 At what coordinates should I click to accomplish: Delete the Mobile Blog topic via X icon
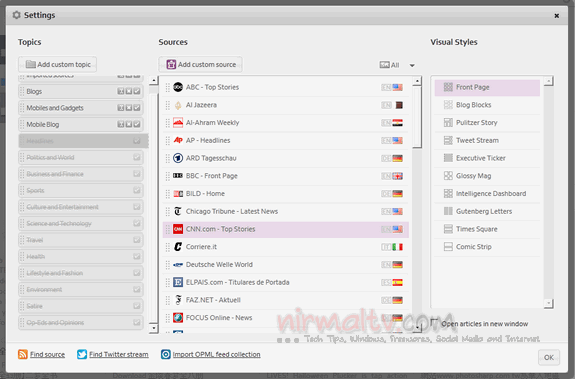coord(129,124)
